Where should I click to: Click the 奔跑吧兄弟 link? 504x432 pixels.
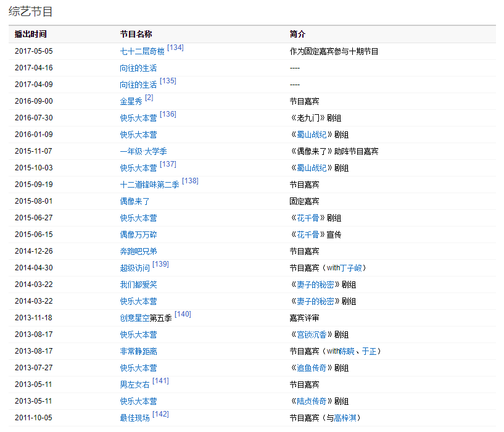(x=138, y=251)
